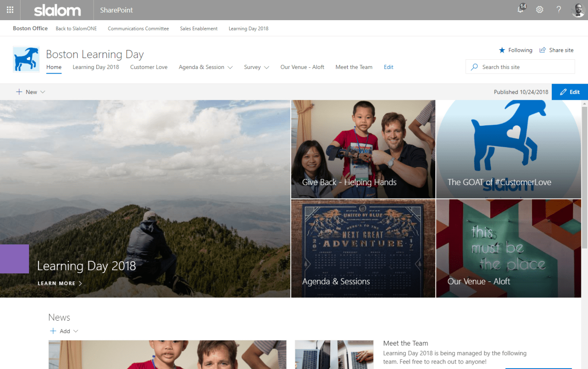Open the Our Venue - Aloft tile
Viewport: 588px width, 369px height.
coord(508,248)
